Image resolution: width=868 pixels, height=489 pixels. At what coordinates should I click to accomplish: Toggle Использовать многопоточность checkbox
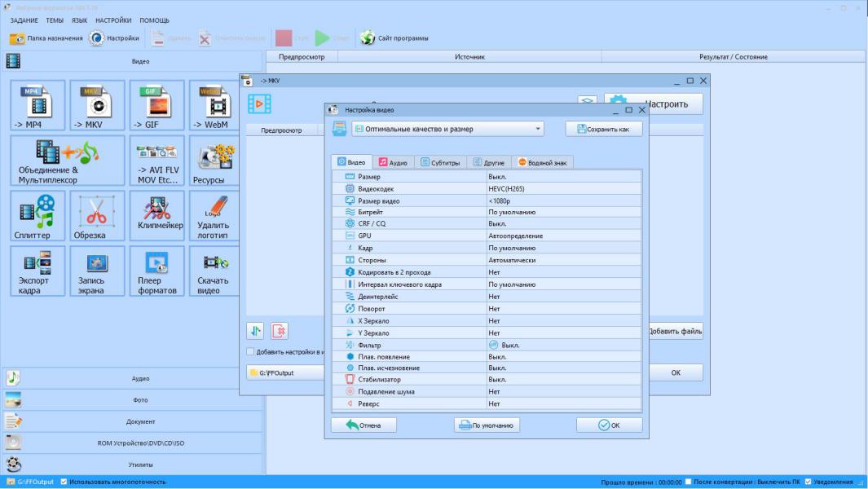64,482
